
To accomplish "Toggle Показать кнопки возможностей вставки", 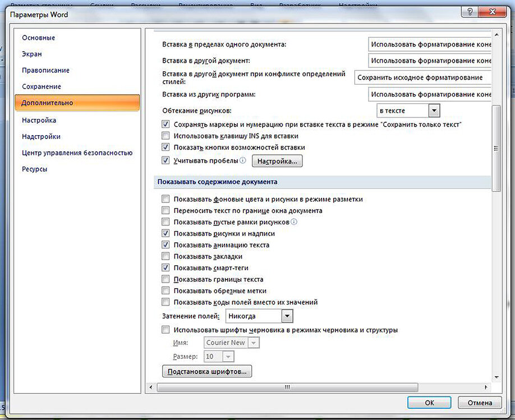I will point(165,147).
